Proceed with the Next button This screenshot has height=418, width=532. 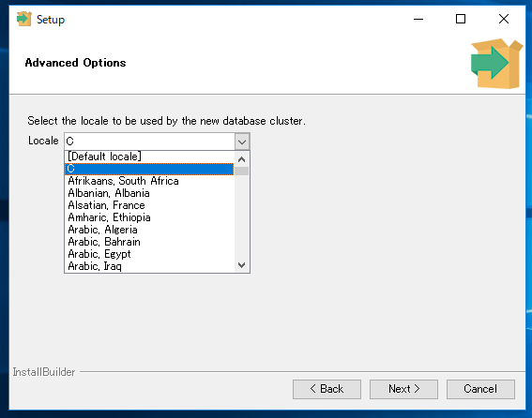(403, 389)
